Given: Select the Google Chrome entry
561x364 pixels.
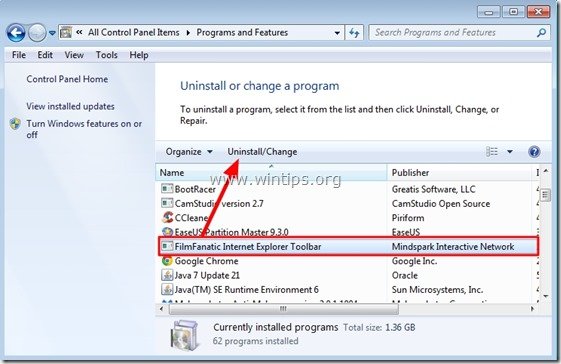Looking at the screenshot, I should tap(206, 261).
